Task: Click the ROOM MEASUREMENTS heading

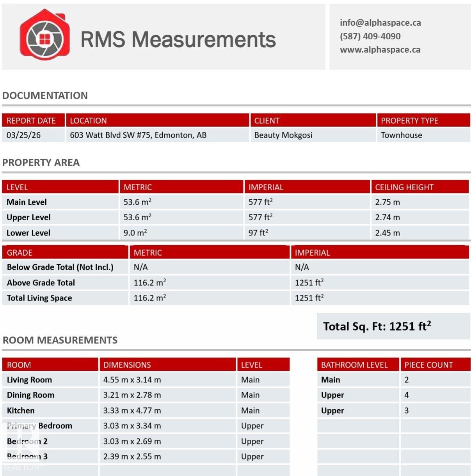Action: coord(60,340)
